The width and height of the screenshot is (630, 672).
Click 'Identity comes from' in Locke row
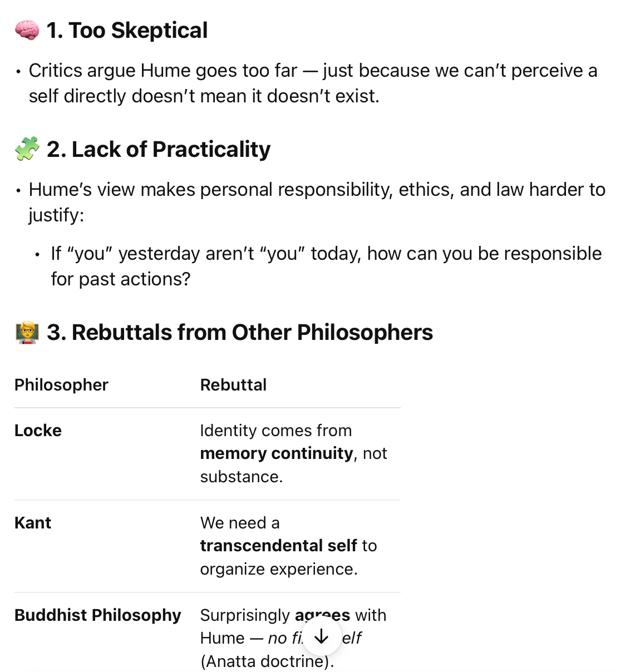276,431
